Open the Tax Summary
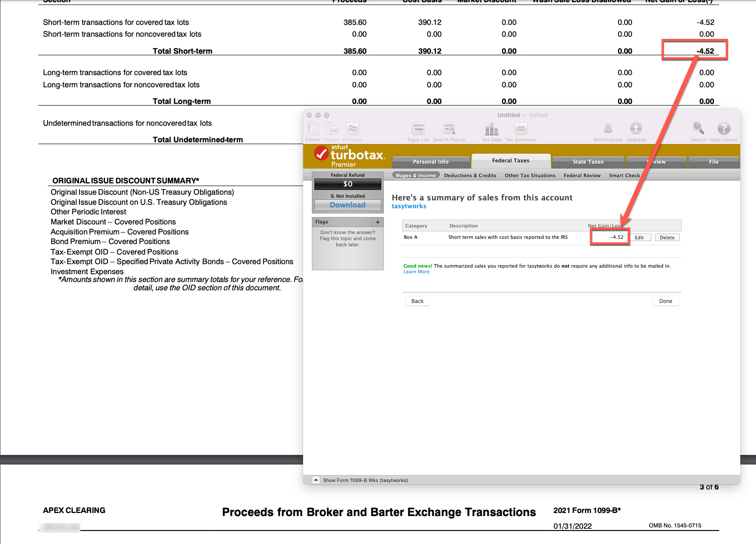 521,131
